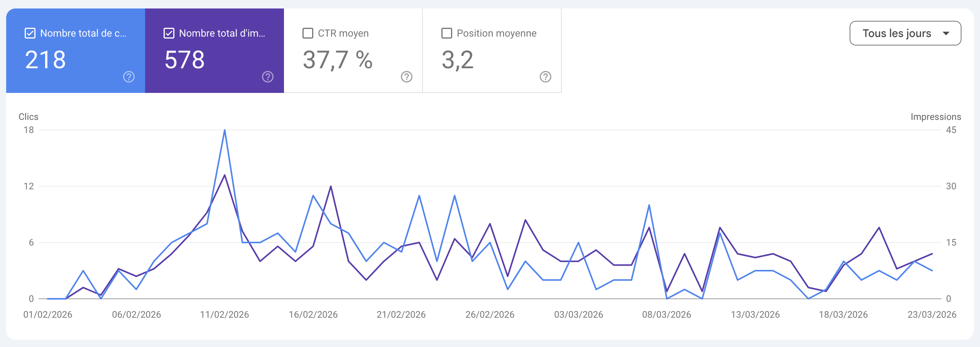Select the purple impressions metric card
The width and height of the screenshot is (980, 347).
(214, 50)
